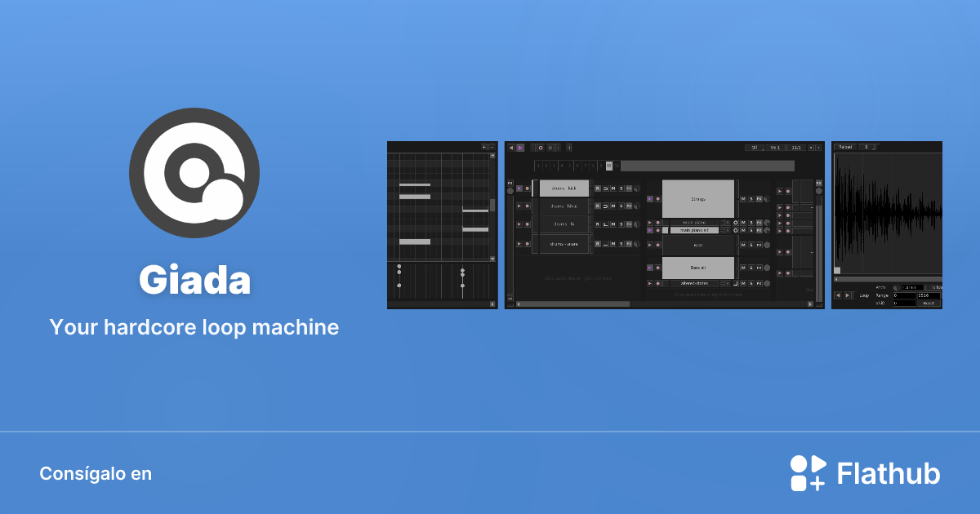Arm recording on the Strings channel
The height and width of the screenshot is (514, 980).
pyautogui.click(x=658, y=199)
